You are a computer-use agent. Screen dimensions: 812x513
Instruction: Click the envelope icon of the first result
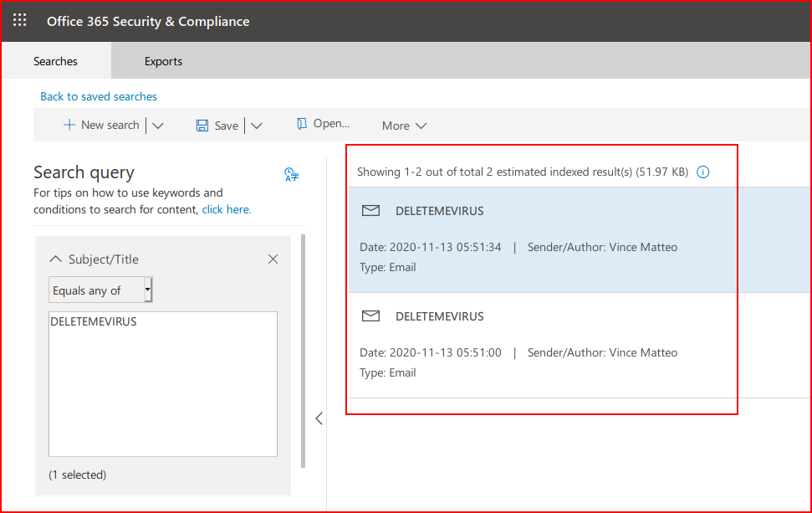[x=370, y=210]
